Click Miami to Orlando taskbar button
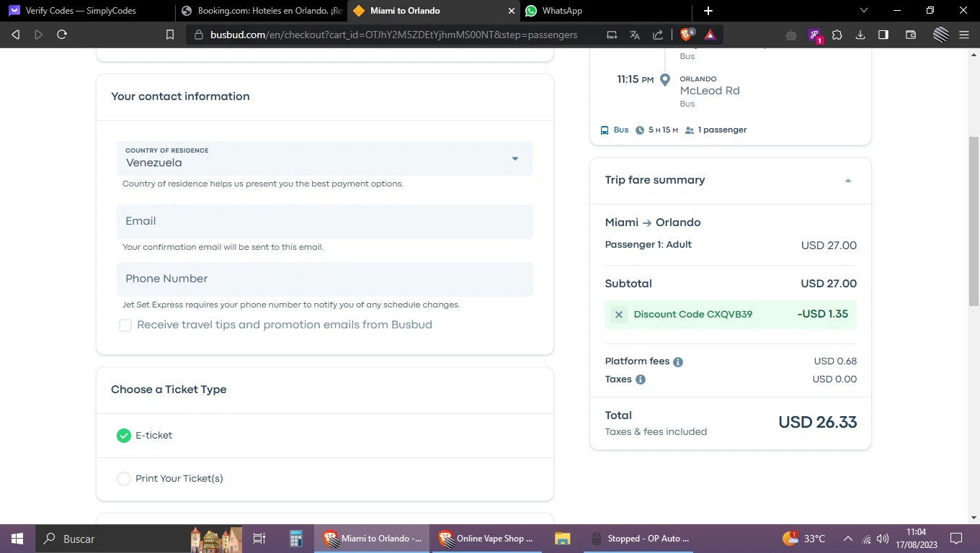Image resolution: width=980 pixels, height=553 pixels. pyautogui.click(x=373, y=539)
